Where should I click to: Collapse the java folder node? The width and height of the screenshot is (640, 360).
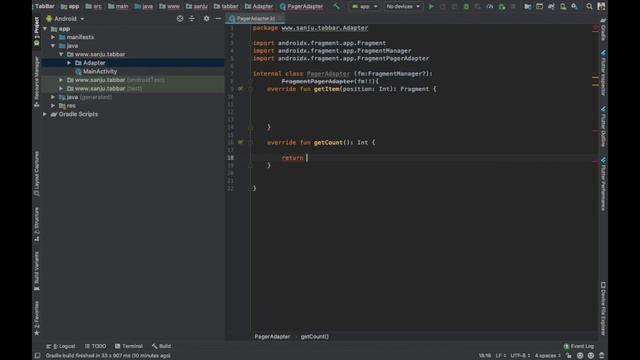[53, 46]
